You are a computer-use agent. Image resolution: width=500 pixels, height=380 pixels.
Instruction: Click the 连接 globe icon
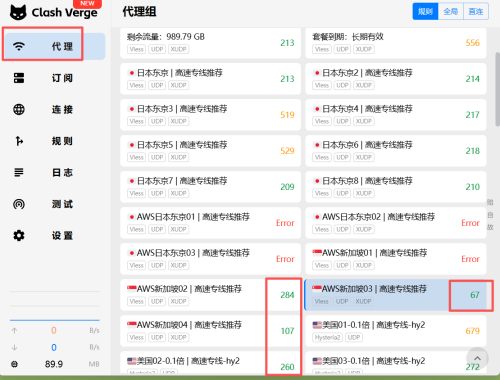click(19, 109)
